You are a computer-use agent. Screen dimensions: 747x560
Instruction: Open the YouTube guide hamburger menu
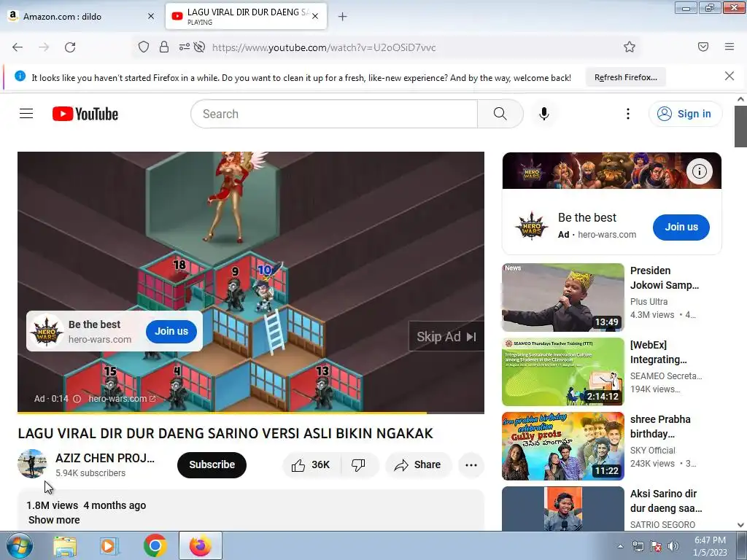[26, 113]
